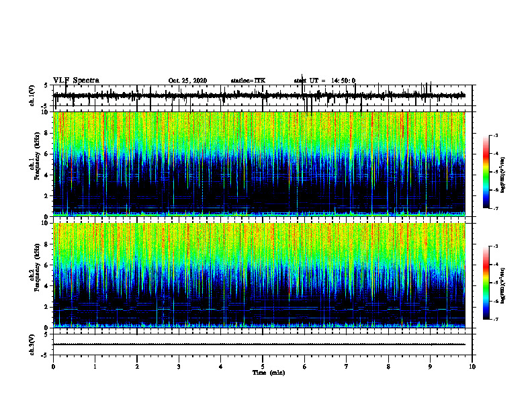Click the time axis tick label "4"
Image resolution: width=532 pixels, height=411 pixels.
[x=221, y=367]
